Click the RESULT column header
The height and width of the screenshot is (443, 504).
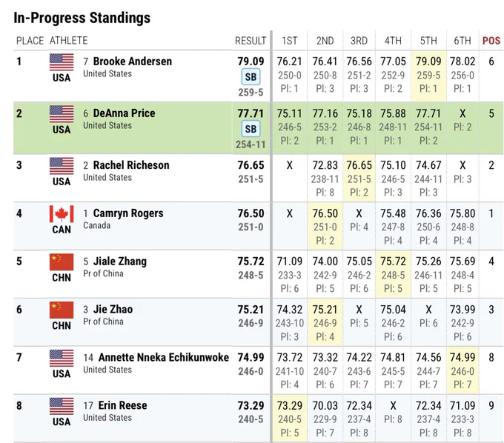(251, 41)
